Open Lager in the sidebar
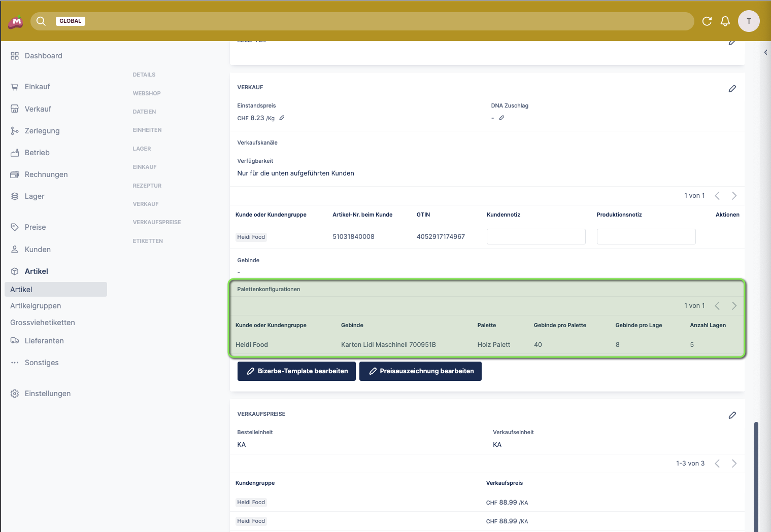 pyautogui.click(x=35, y=196)
